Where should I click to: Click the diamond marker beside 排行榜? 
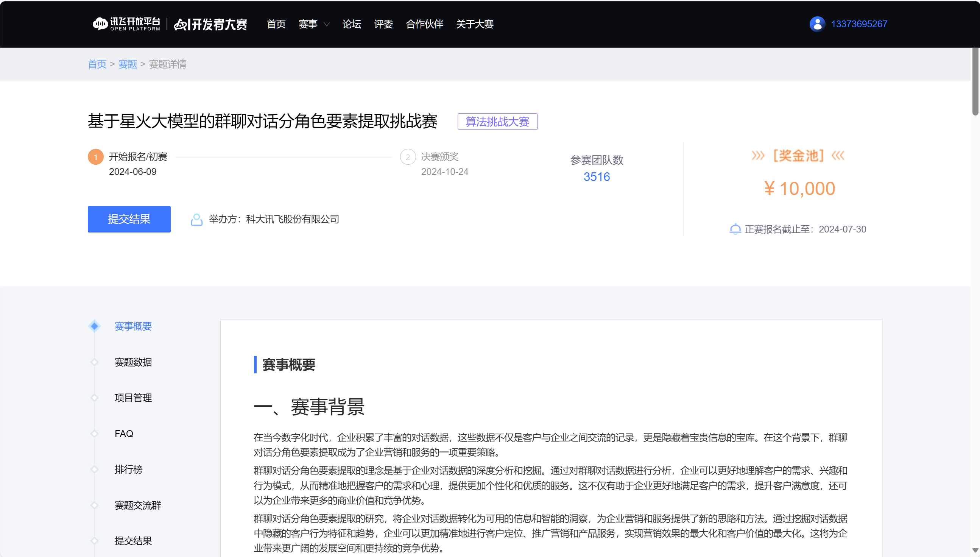[x=95, y=469]
